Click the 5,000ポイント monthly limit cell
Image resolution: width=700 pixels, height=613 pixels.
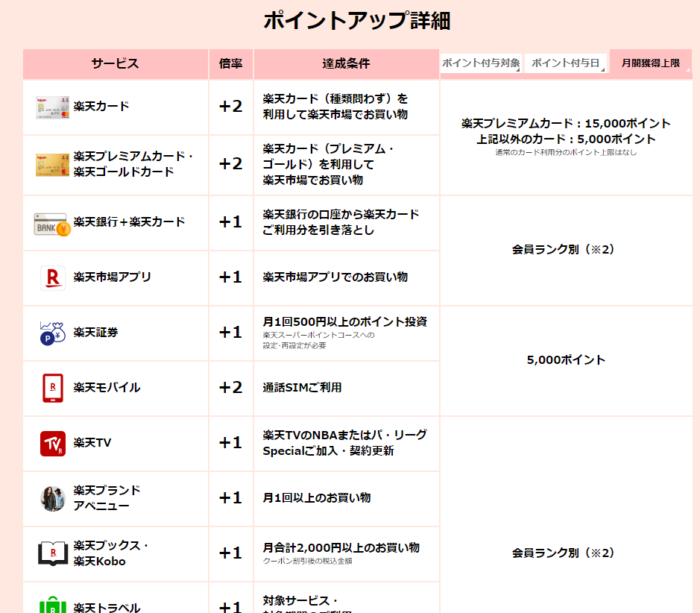tap(566, 360)
